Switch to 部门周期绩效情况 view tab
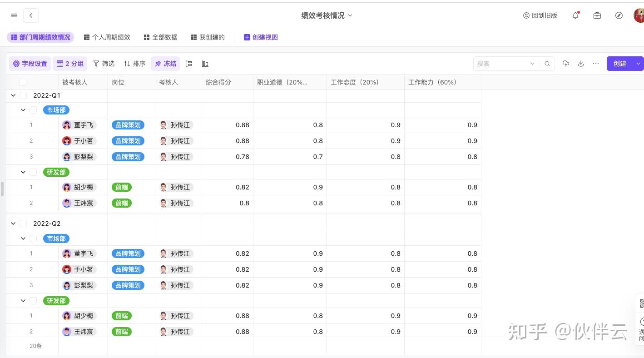 [40, 37]
